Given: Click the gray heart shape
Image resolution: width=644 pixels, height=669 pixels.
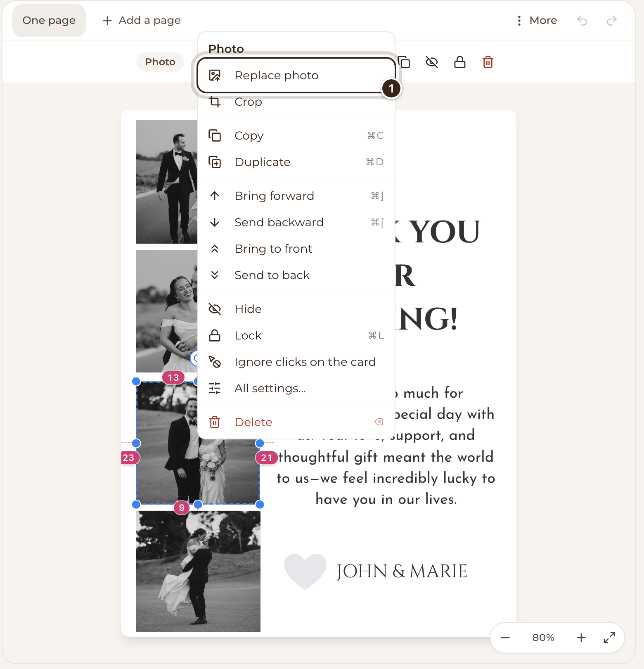Looking at the screenshot, I should click(305, 571).
